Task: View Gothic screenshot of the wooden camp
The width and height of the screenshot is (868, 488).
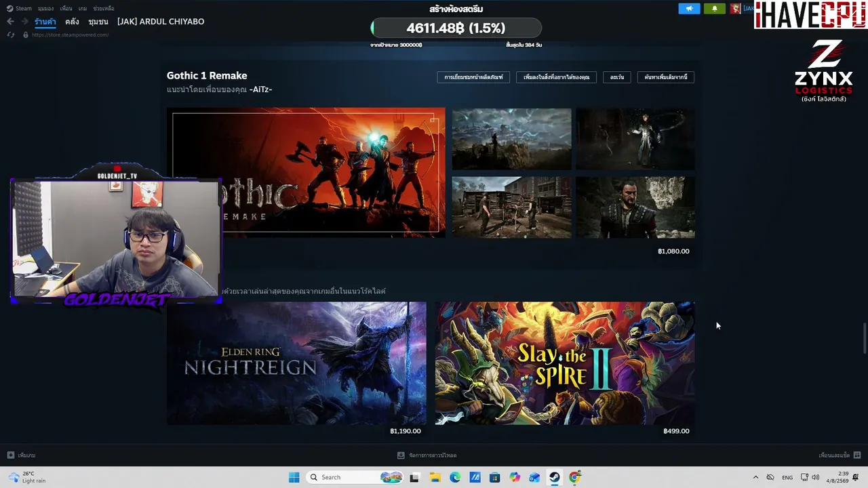Action: tap(512, 207)
